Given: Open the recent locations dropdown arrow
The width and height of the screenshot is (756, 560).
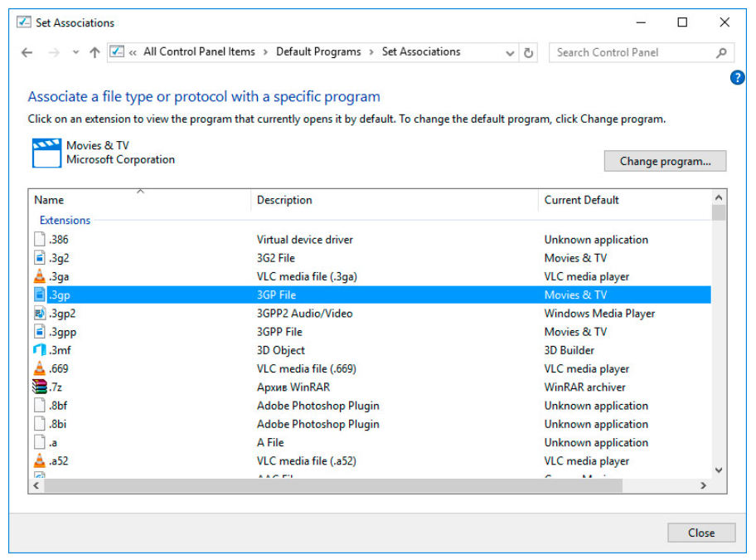Looking at the screenshot, I should click(x=75, y=52).
